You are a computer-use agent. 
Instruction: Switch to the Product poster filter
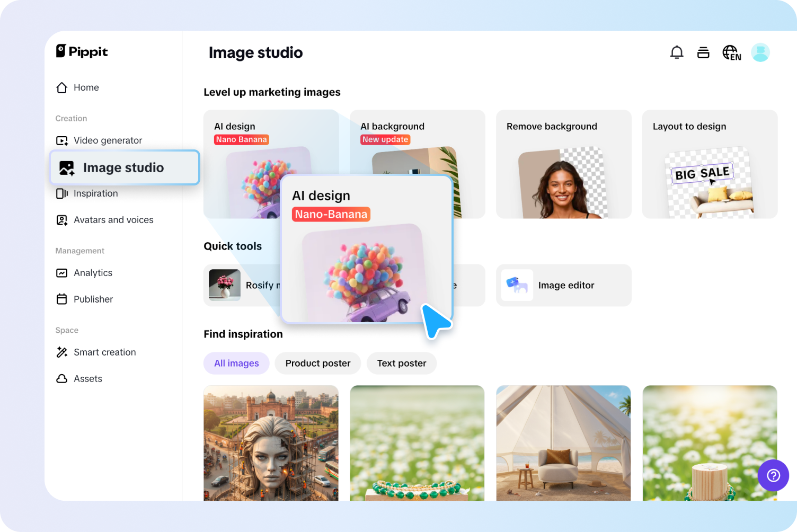tap(318, 363)
